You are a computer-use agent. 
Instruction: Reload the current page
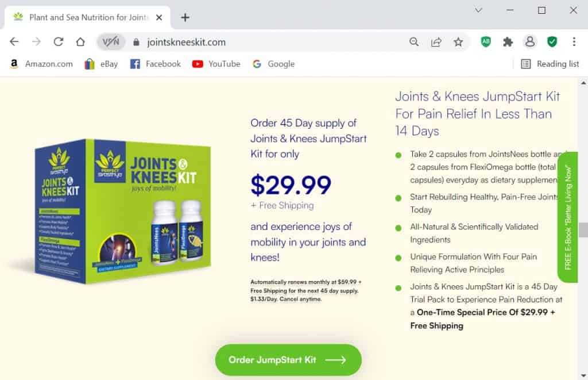coord(59,42)
